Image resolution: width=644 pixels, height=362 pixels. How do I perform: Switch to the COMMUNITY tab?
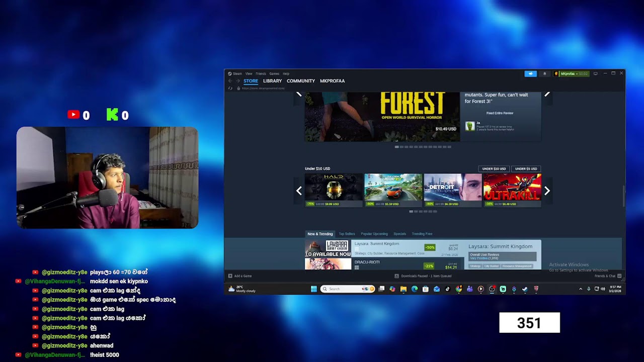coord(301,81)
